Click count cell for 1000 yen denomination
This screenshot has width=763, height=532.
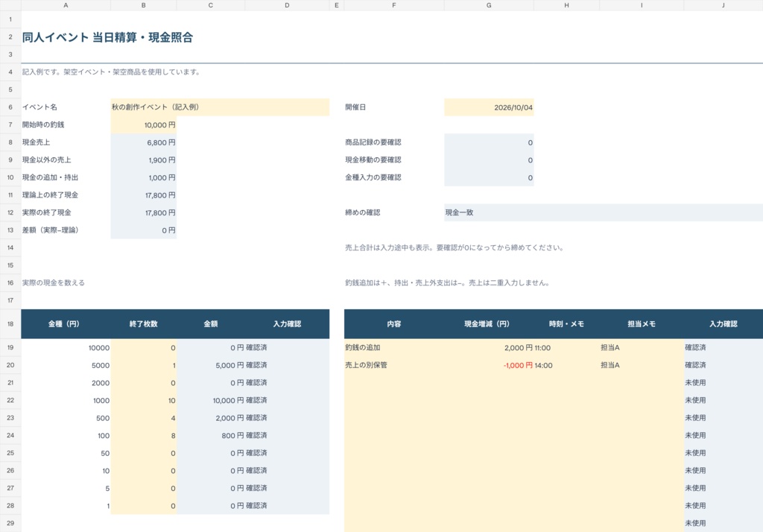point(144,400)
